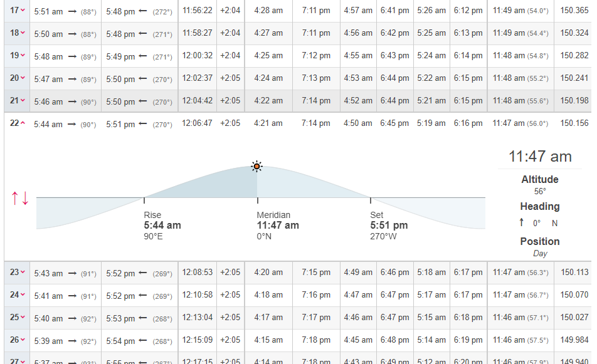The height and width of the screenshot is (364, 597).
Task: Select Rise time 5:44 am in chart
Action: [162, 225]
